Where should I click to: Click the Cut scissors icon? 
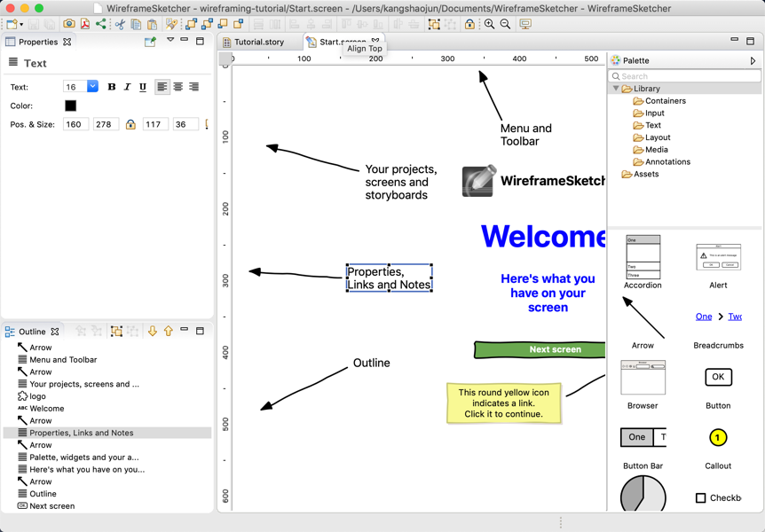(120, 24)
